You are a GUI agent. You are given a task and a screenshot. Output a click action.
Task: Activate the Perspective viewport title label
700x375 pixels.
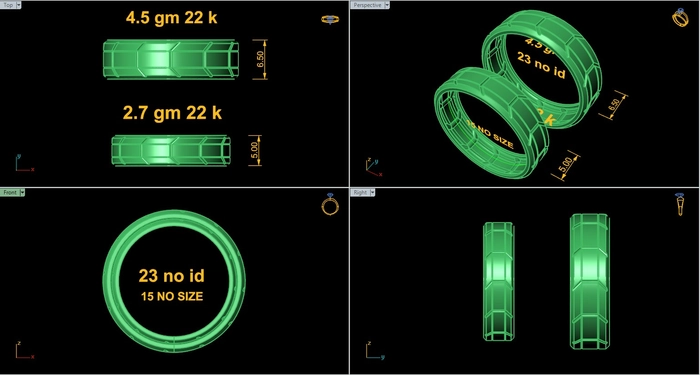tap(367, 5)
